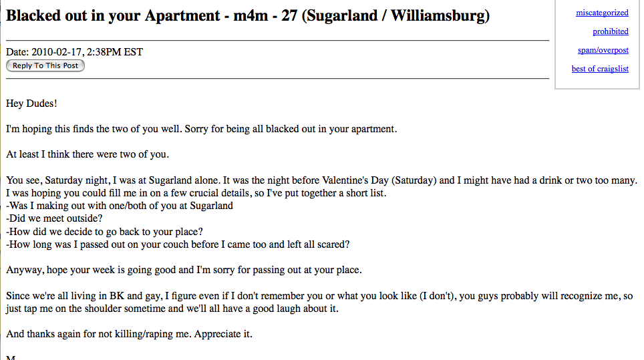The image size is (644, 360).
Task: Click the 'Was I making out' list line
Action: point(120,206)
